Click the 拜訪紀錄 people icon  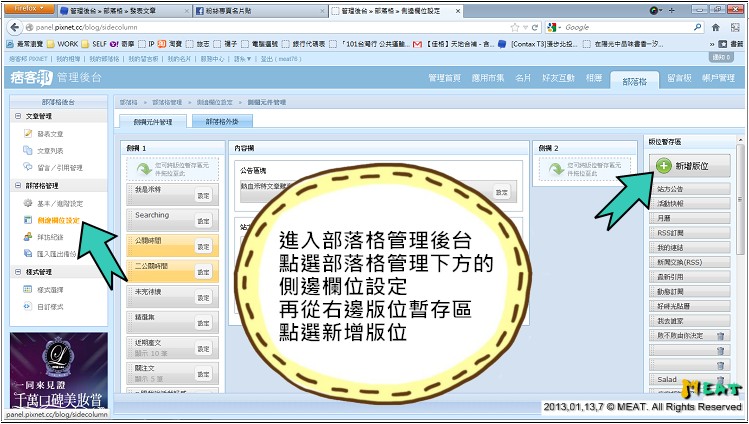(28, 237)
